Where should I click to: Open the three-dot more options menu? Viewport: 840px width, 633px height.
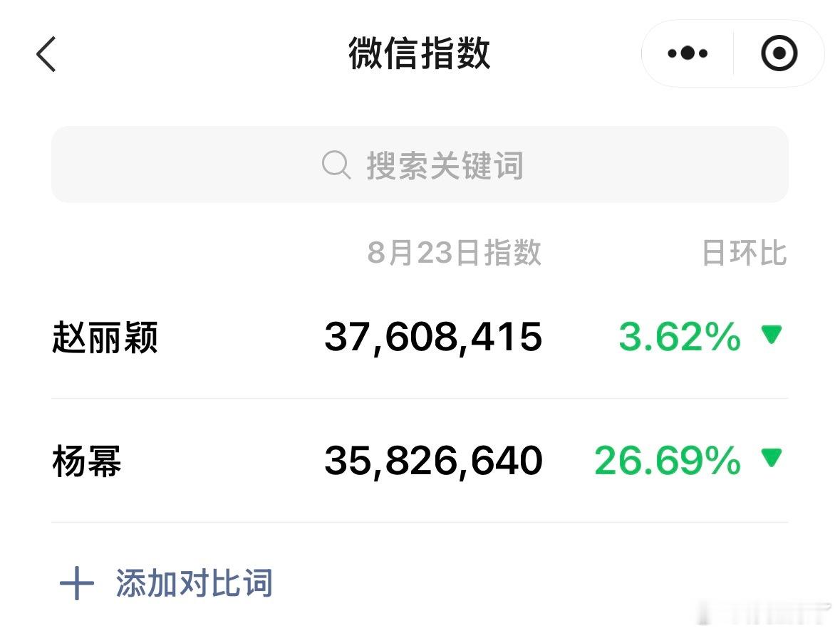click(688, 53)
